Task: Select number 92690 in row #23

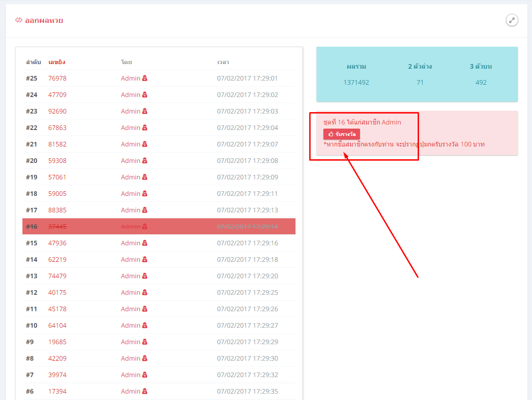Action: click(x=57, y=111)
